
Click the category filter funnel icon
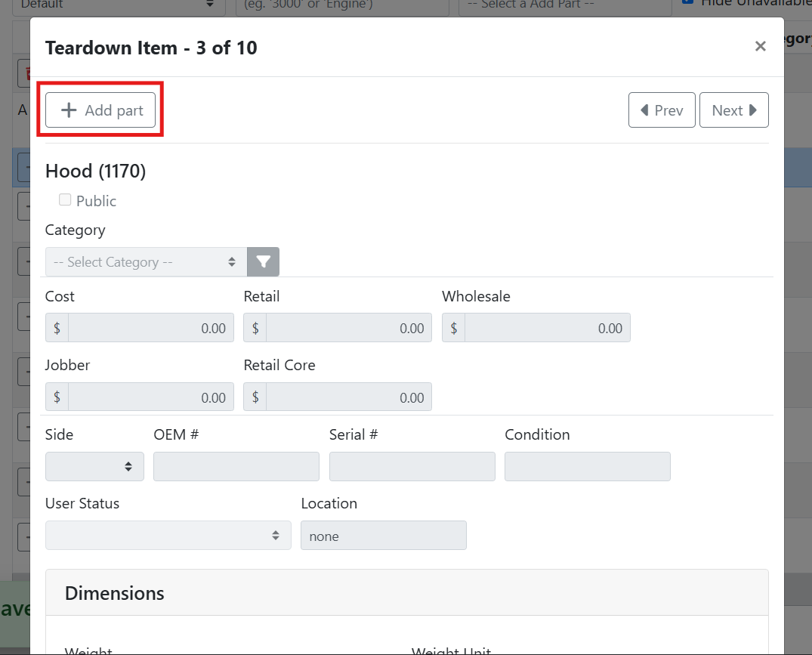click(x=263, y=262)
